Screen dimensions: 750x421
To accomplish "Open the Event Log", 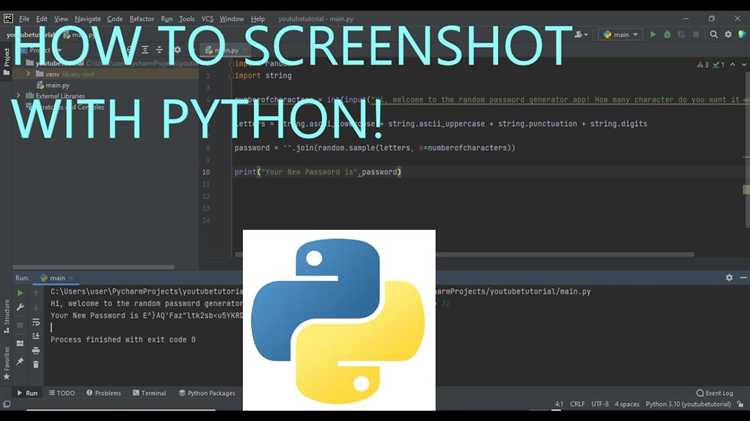I will pyautogui.click(x=715, y=393).
